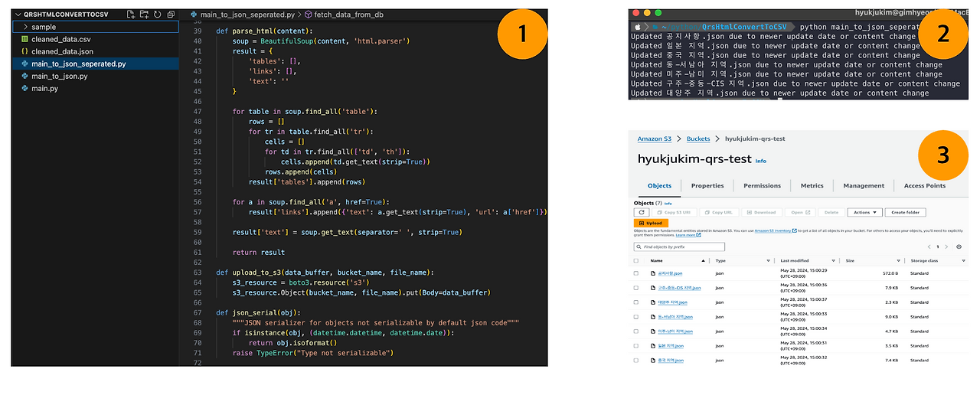Check the box for 공지사항.json
The width and height of the screenshot is (980, 408).
pos(636,273)
